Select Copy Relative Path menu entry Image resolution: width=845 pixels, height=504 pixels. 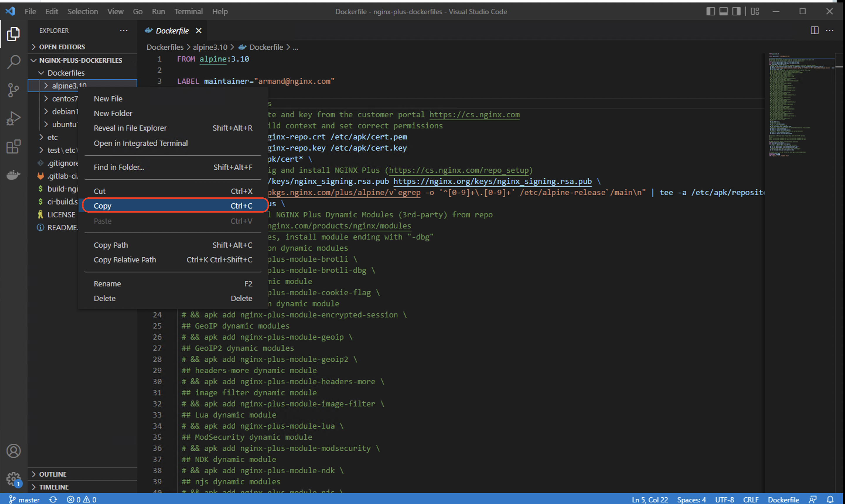point(173,260)
